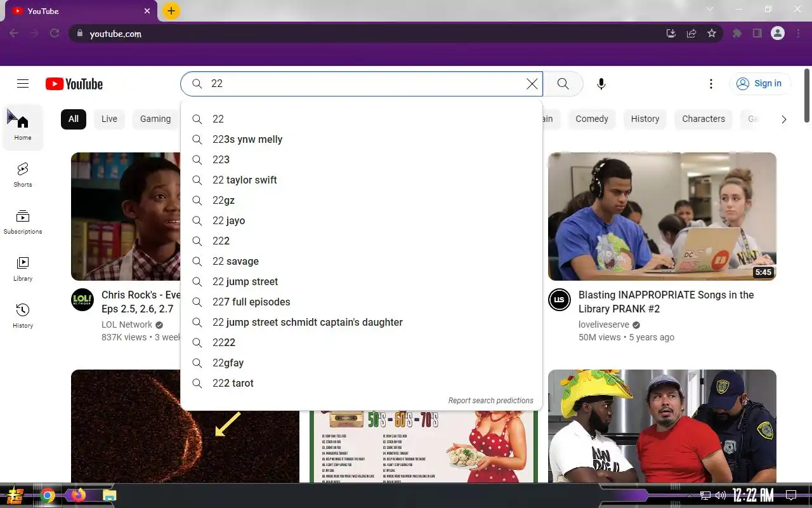Viewport: 812px width, 508px height.
Task: Open the 50's 60's 70's music thumbnail
Action: click(424, 446)
